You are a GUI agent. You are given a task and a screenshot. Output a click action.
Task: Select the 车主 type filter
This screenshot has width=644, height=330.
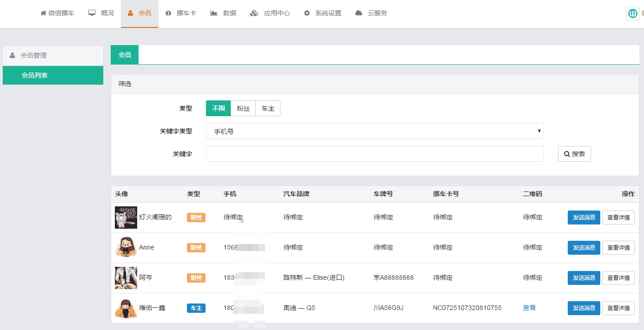[x=268, y=108]
